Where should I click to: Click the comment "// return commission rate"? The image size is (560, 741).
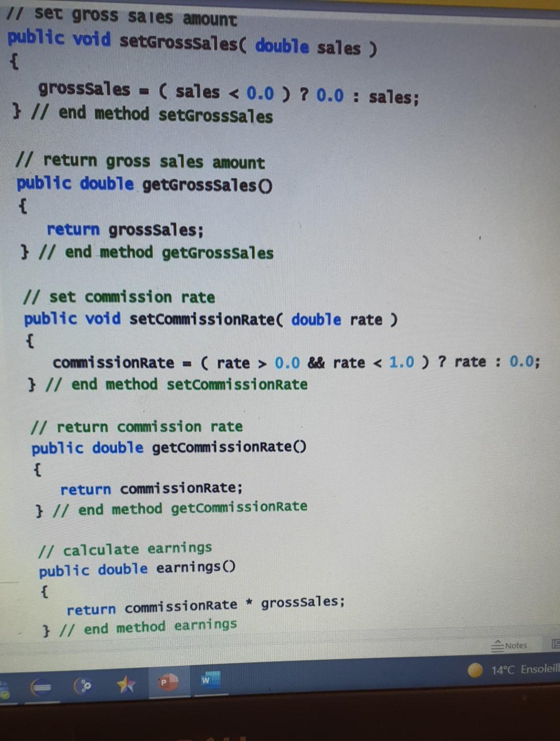[x=137, y=427]
